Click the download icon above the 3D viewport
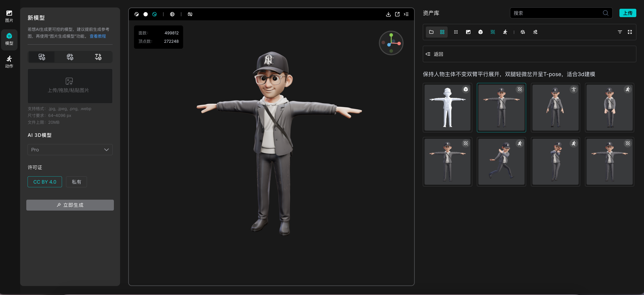Image resolution: width=644 pixels, height=295 pixels. tap(388, 14)
